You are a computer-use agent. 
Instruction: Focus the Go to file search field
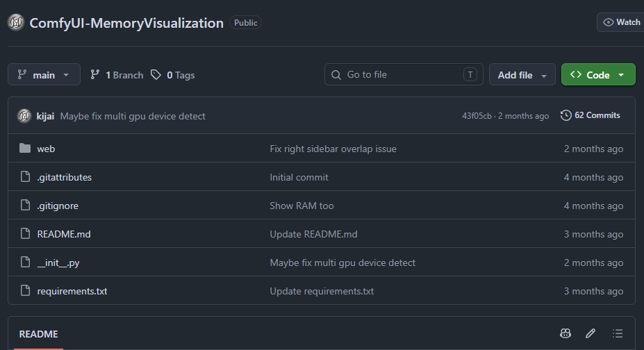coord(404,75)
